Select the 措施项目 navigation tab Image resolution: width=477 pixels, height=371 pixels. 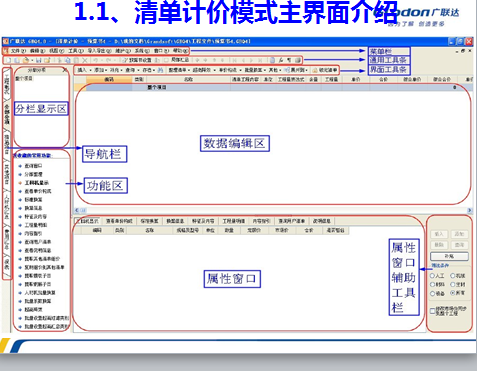click(x=6, y=144)
